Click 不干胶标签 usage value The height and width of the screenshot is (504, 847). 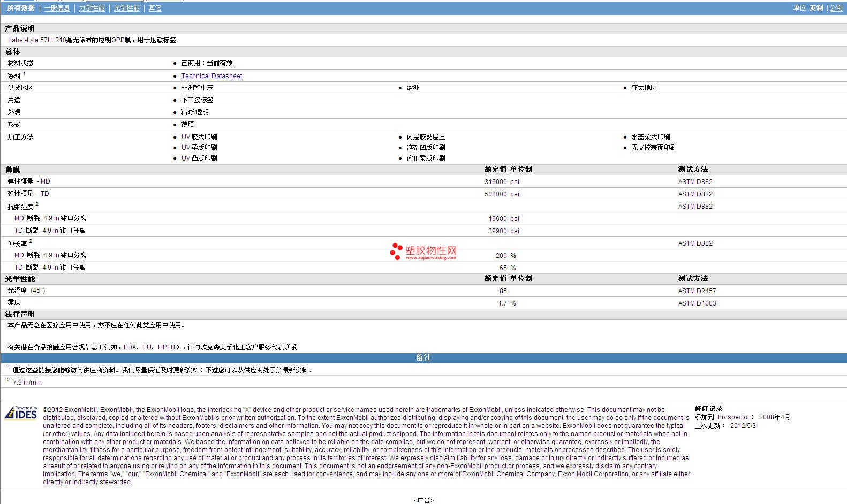(x=197, y=100)
